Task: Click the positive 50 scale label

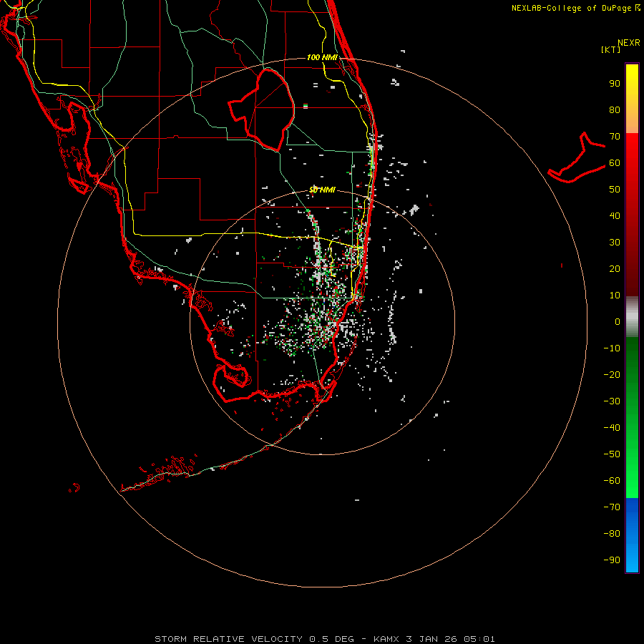Action: click(615, 190)
